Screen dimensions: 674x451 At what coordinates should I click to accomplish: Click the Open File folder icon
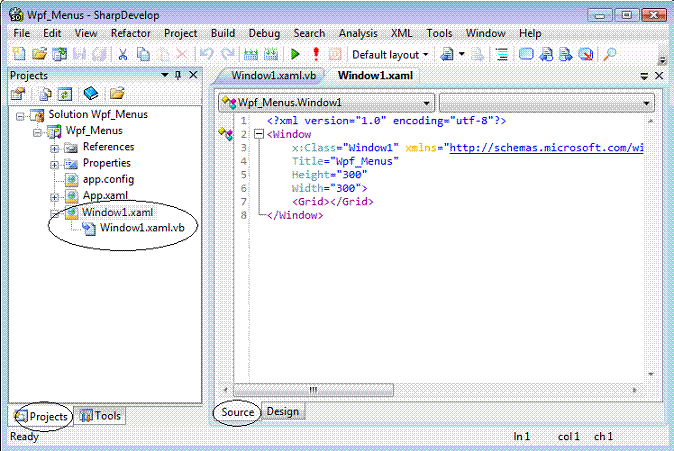pos(39,54)
